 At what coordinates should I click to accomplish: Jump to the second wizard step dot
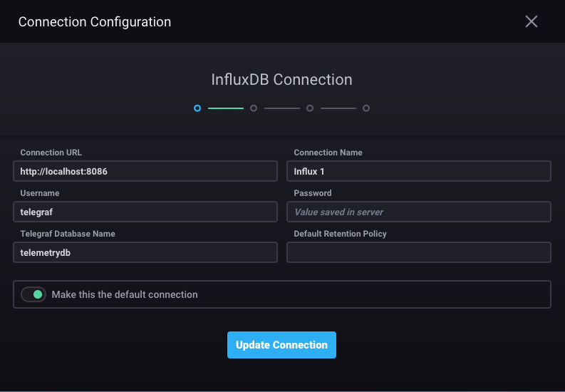[254, 108]
